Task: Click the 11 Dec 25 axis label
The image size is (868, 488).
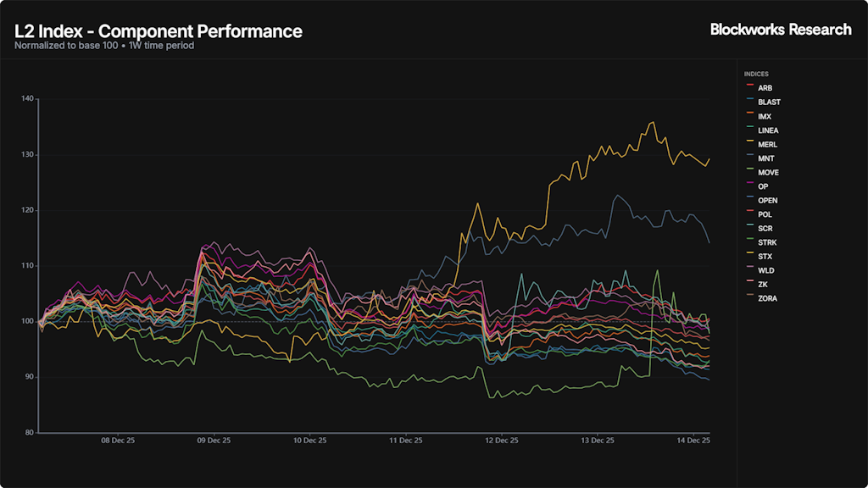Action: pyautogui.click(x=405, y=441)
